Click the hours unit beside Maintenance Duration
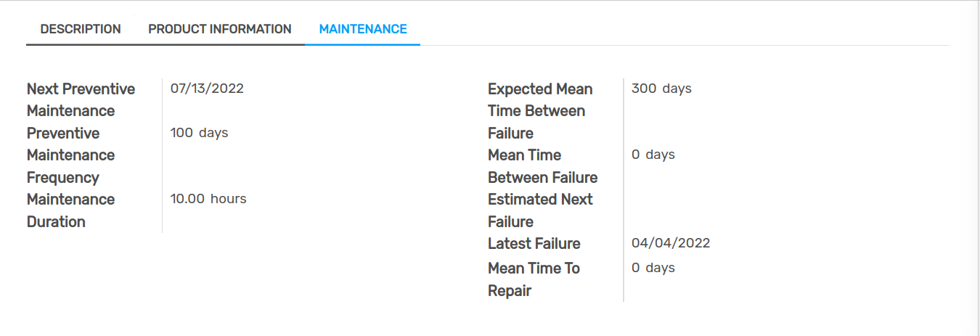980x336 pixels. (x=228, y=199)
